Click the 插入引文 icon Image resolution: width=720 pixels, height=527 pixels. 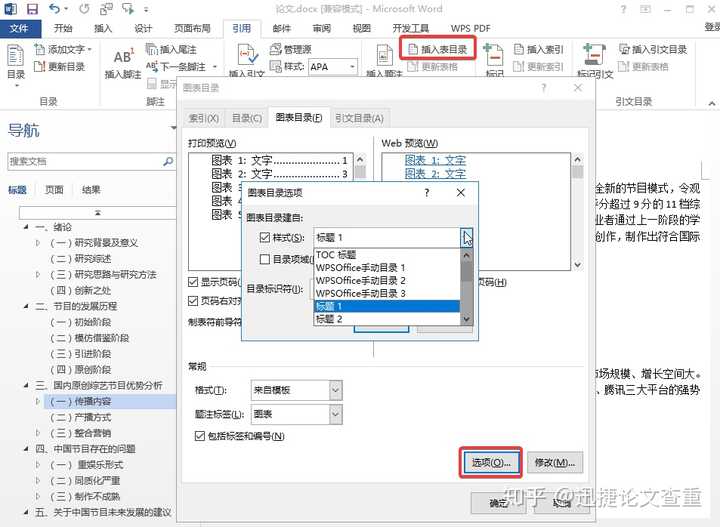[x=247, y=60]
